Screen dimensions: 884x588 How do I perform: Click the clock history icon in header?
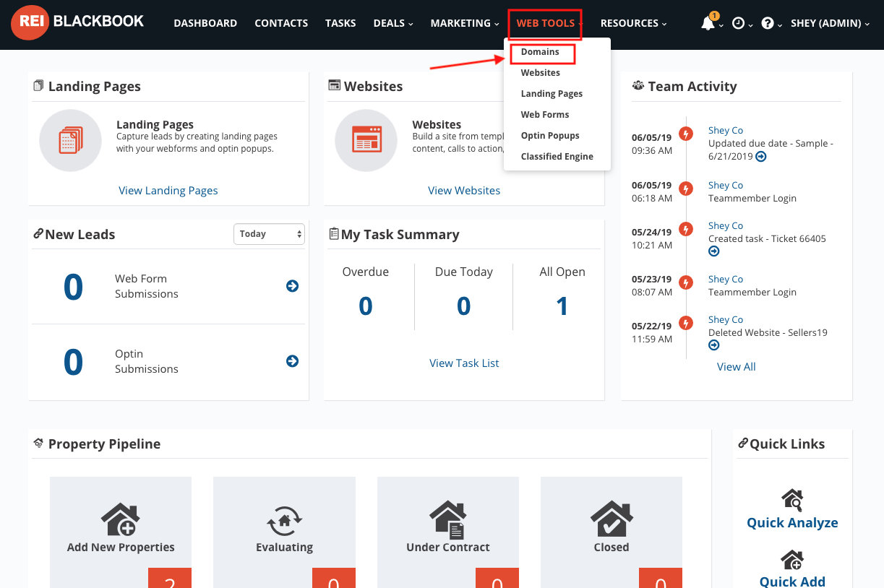pos(738,23)
